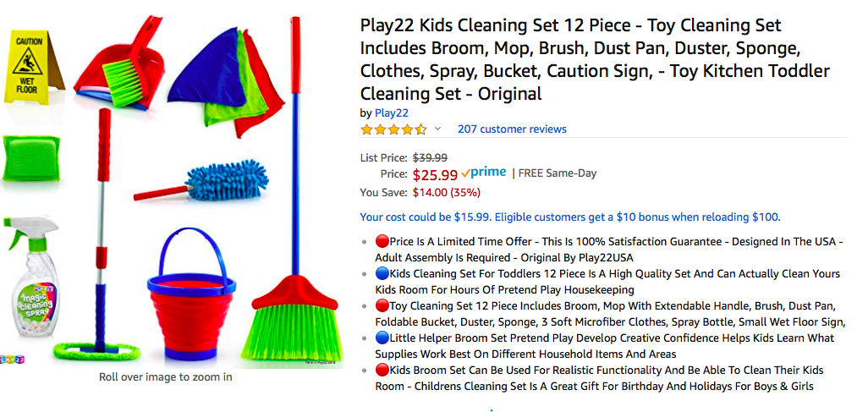Click the $10 bonus reload offer text
The width and height of the screenshot is (868, 412).
569,217
